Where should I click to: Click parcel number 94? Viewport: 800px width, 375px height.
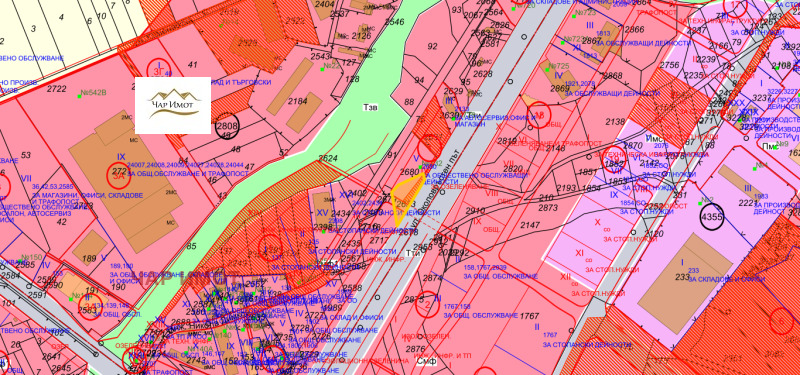pos(419,80)
